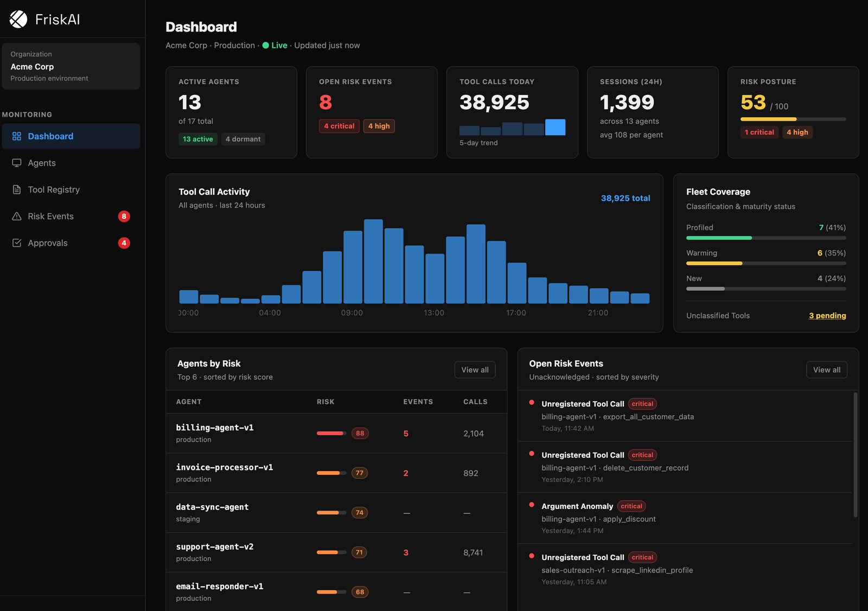868x611 pixels.
Task: Click the Risk Events warning triangle icon
Action: [17, 216]
